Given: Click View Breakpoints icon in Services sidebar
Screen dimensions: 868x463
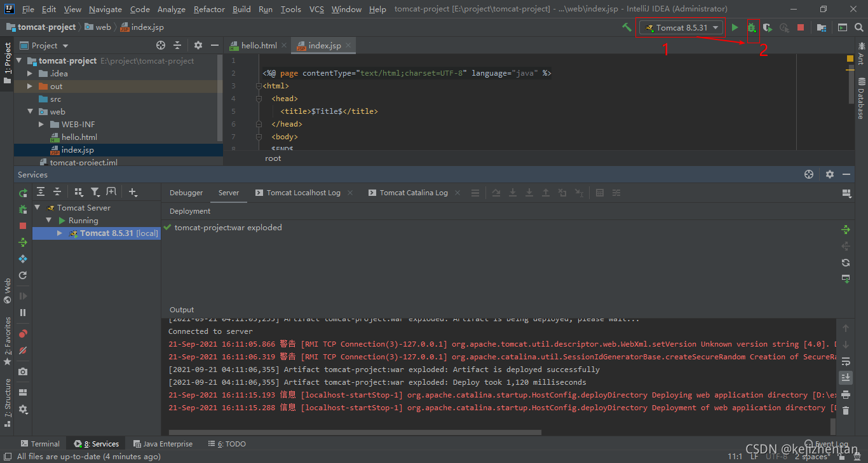Looking at the screenshot, I should coord(23,333).
